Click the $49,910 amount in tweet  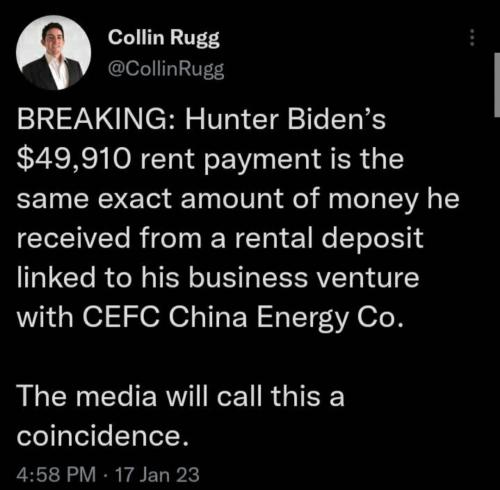[73, 159]
